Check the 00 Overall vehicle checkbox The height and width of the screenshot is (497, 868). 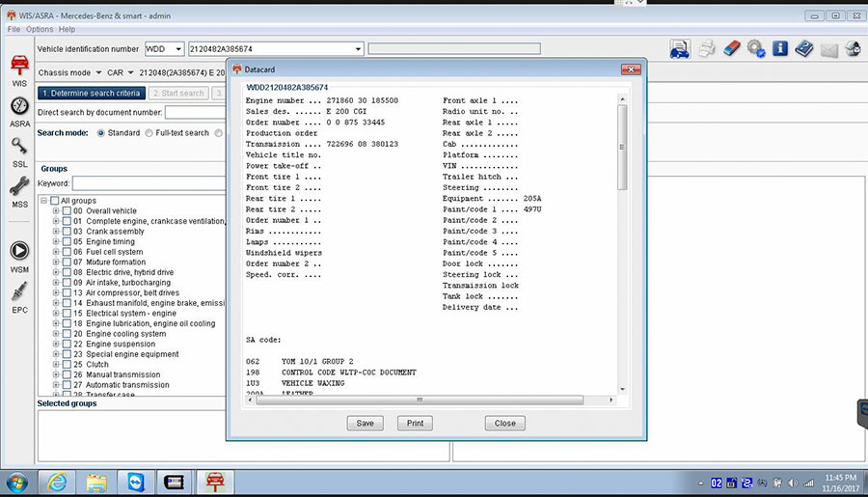[67, 211]
